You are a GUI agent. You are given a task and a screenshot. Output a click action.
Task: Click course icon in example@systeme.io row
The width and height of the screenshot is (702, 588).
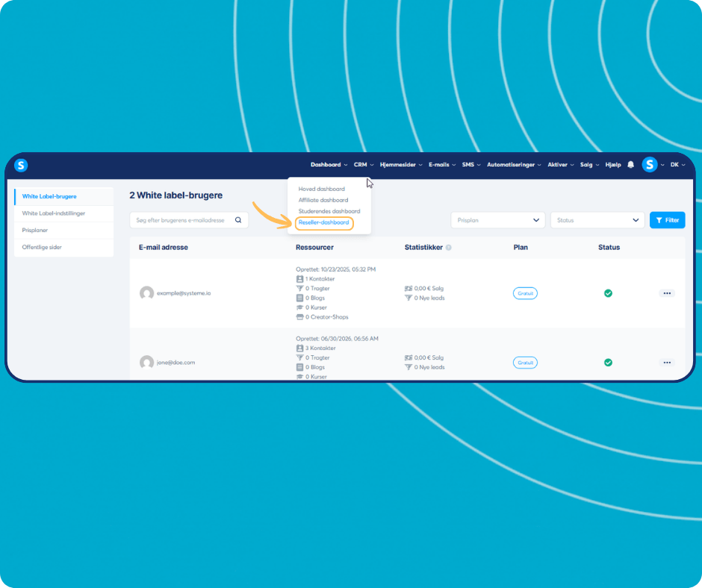click(x=300, y=307)
